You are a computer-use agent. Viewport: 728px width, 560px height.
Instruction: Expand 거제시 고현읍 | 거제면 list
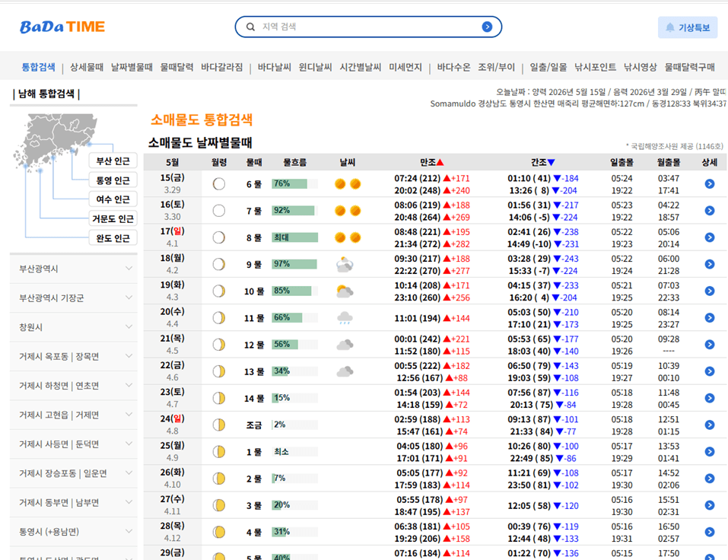coord(73,415)
